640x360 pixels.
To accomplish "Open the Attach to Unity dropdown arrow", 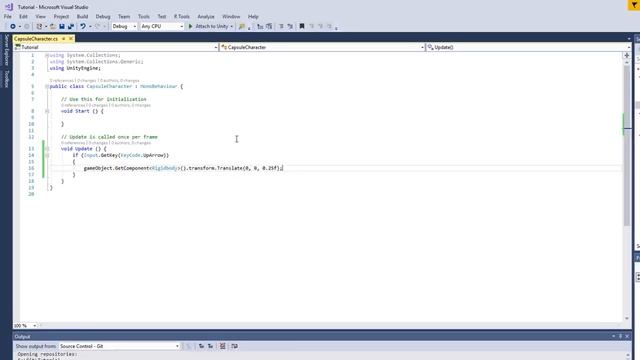I will (x=231, y=26).
